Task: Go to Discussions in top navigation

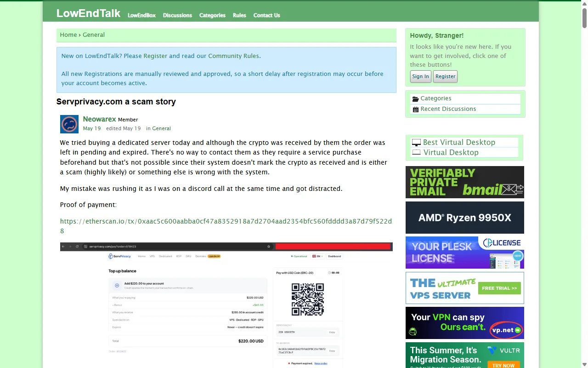Action: (177, 15)
